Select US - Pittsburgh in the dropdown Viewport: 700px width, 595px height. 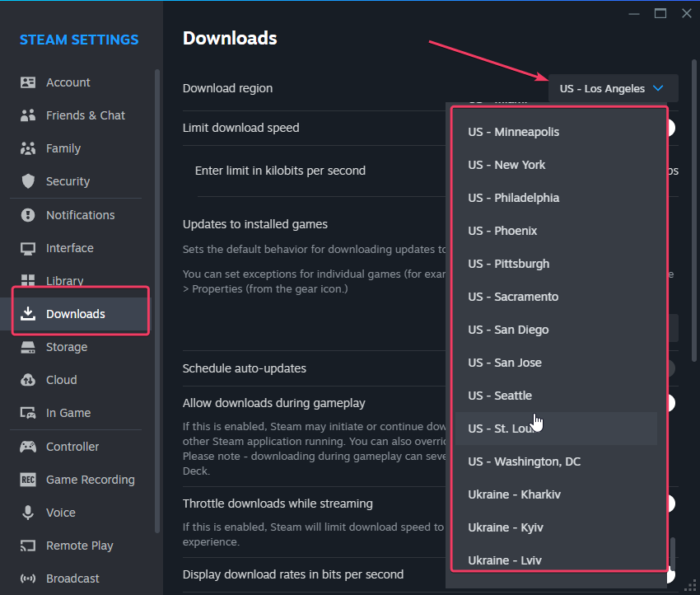click(556, 264)
